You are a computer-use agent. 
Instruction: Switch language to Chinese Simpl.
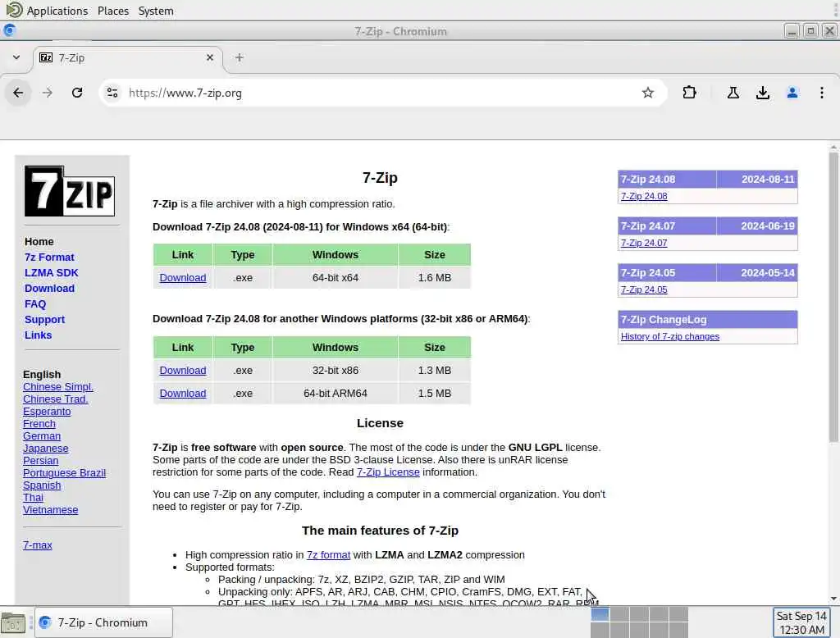[58, 387]
